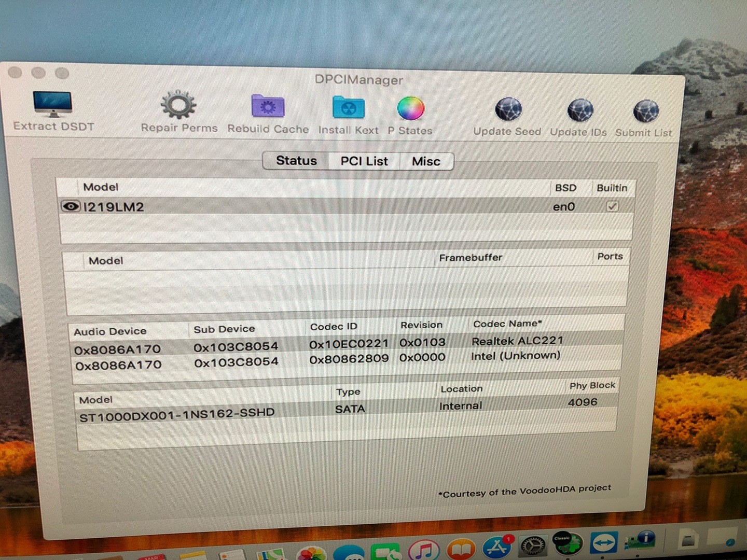Click the Update IDs globe icon

pos(580,110)
